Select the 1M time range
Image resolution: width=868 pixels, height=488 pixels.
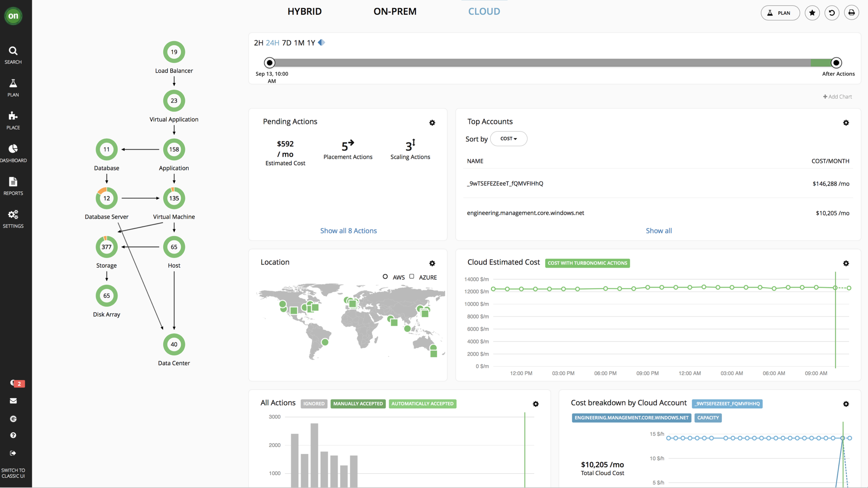(x=299, y=43)
